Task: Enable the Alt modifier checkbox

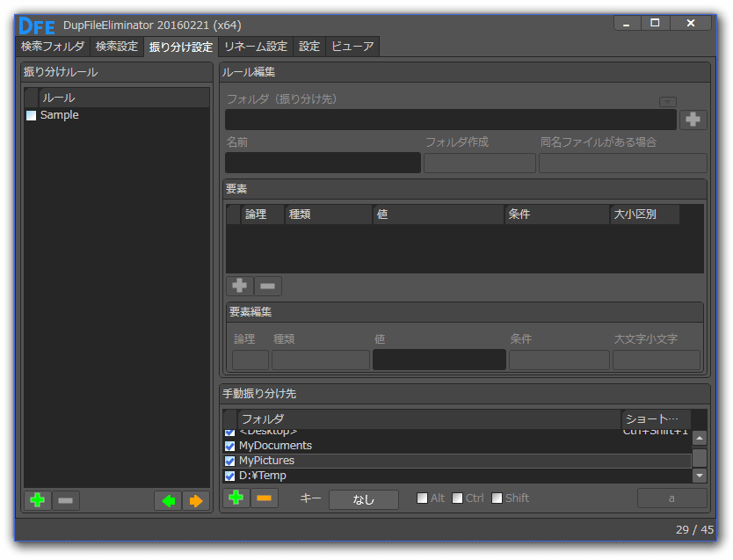Action: pos(422,498)
